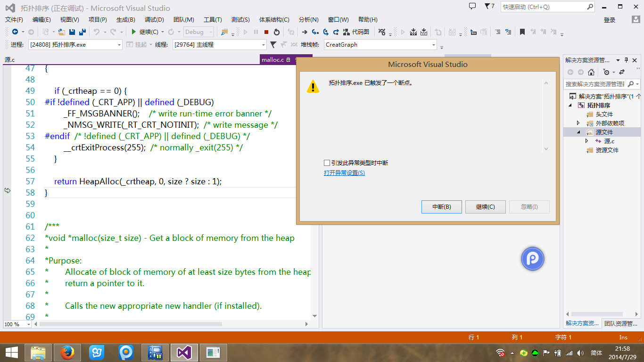Click Solution Explorer Home icon
Image resolution: width=644 pixels, height=362 pixels.
(x=591, y=72)
